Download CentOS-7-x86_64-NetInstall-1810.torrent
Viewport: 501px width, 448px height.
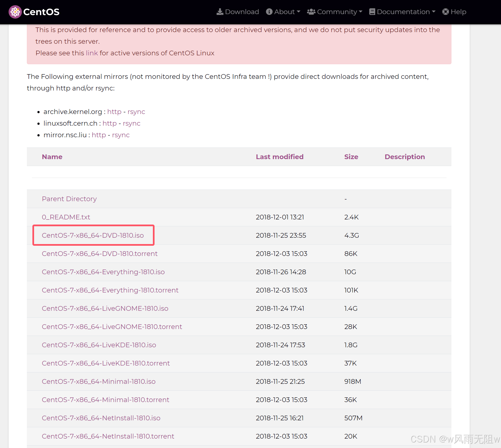click(x=108, y=436)
